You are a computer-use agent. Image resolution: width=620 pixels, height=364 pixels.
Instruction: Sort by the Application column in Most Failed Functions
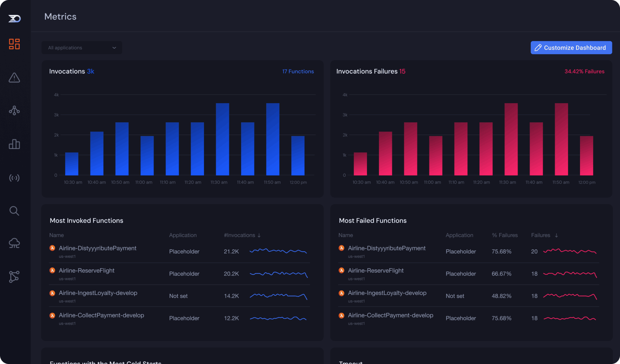pos(459,235)
